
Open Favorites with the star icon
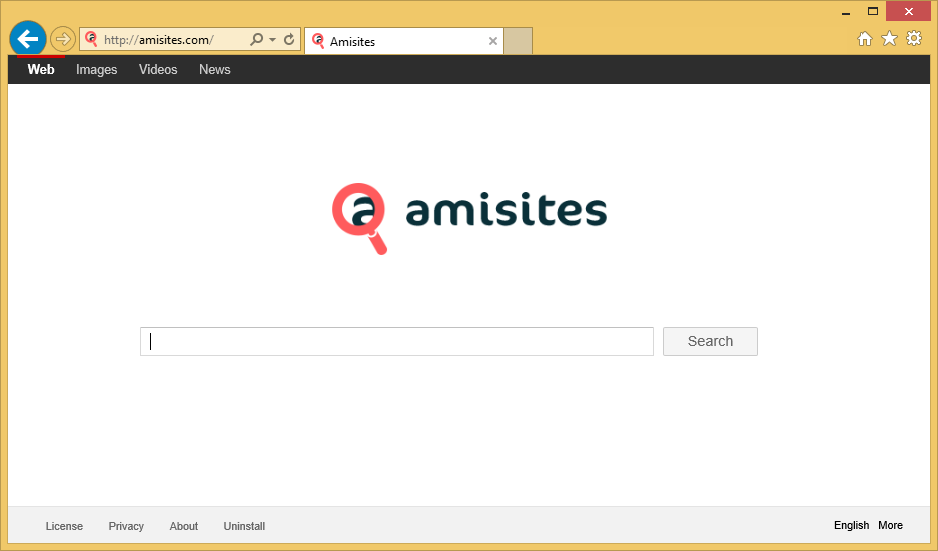click(x=889, y=39)
